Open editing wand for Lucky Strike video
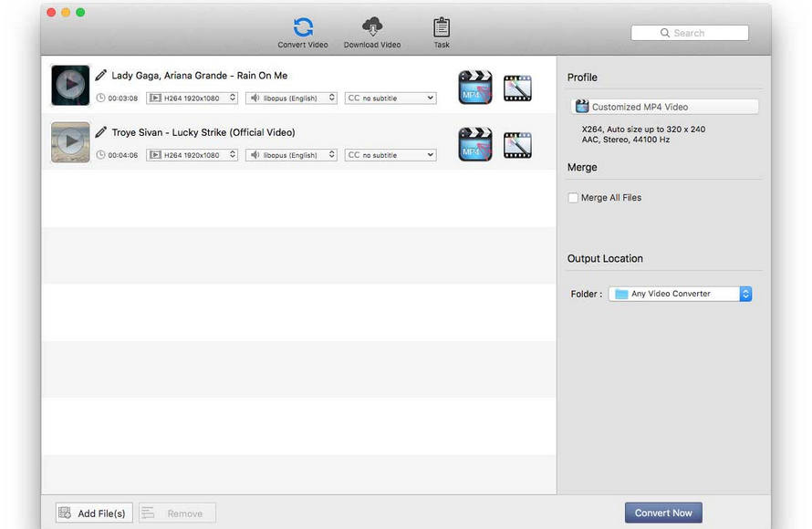This screenshot has width=812, height=529. click(x=517, y=143)
